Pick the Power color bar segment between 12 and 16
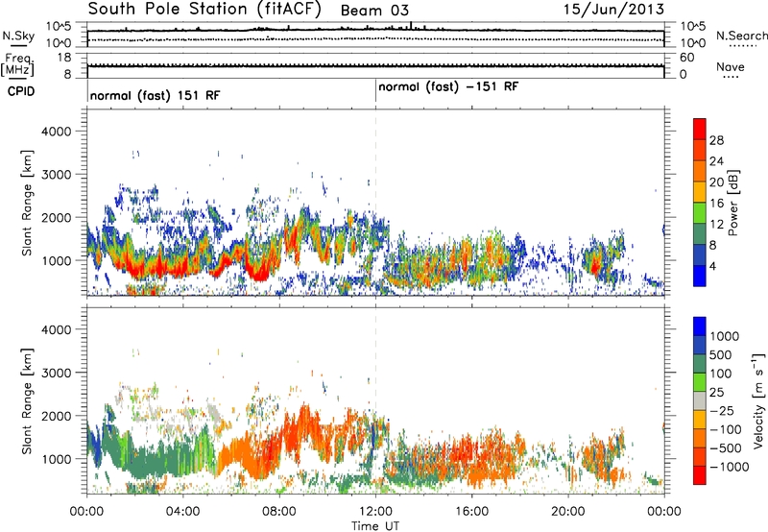 click(x=700, y=213)
